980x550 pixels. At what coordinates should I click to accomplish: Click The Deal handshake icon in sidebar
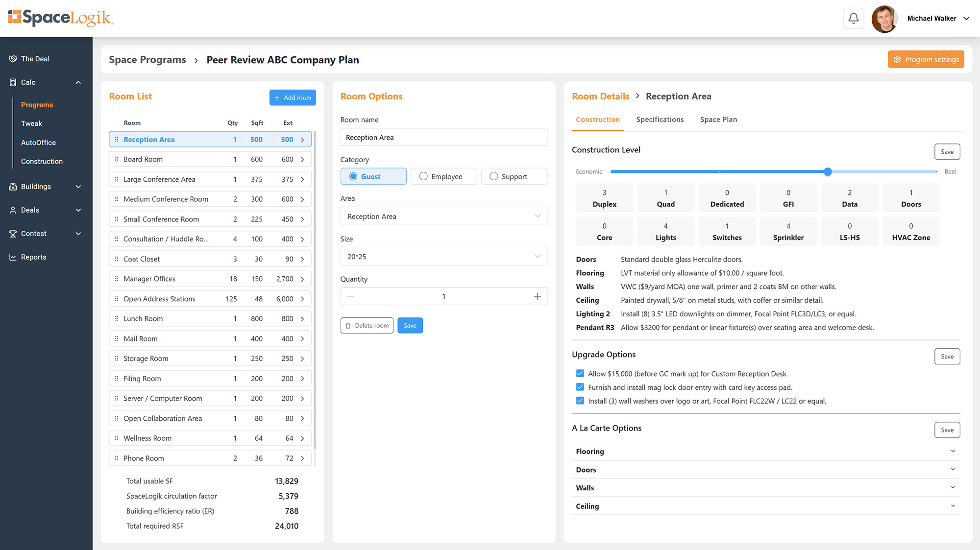click(13, 59)
